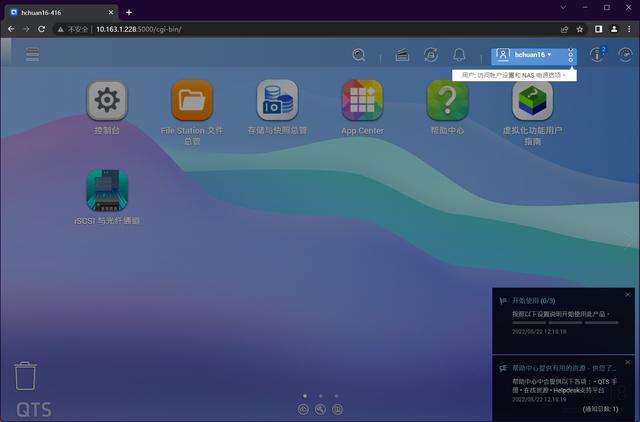Open the 开始使用 (0/3) notification

point(563,321)
